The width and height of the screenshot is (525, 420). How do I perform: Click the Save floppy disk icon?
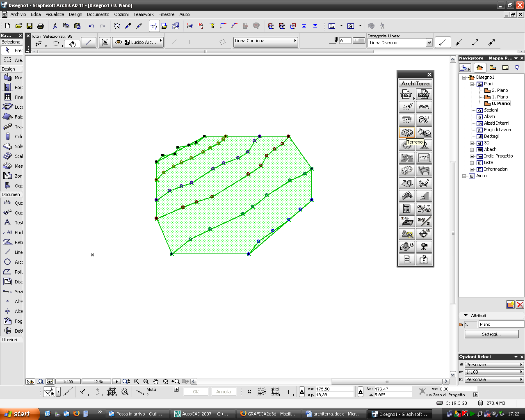coord(30,26)
